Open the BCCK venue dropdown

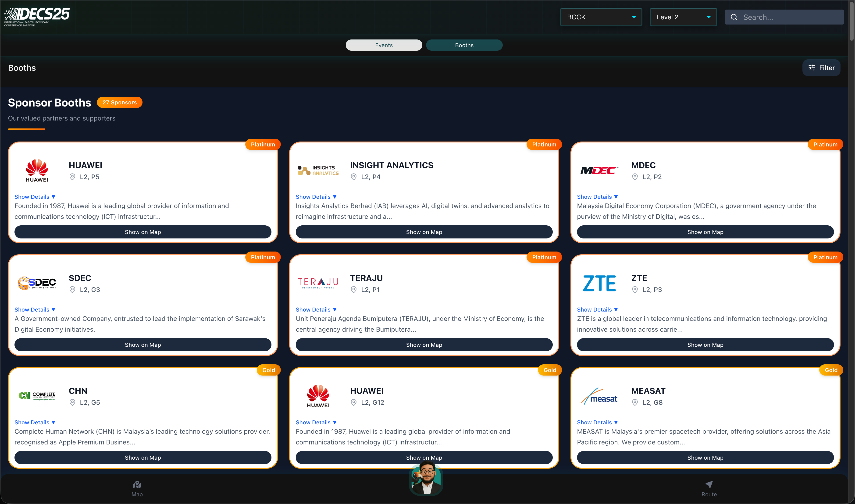pos(601,17)
